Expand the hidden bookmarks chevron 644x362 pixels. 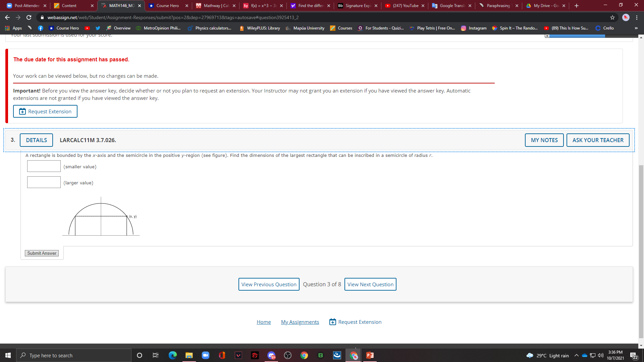(636, 28)
